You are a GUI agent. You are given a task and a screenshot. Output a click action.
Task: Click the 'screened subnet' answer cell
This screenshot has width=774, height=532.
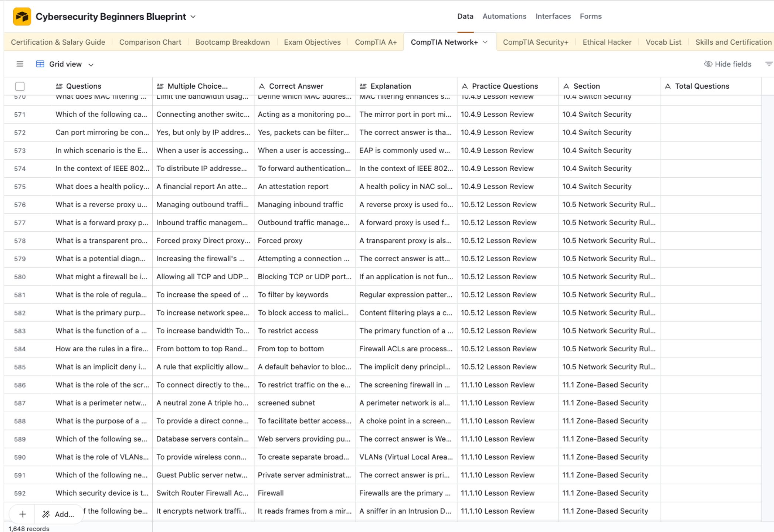(x=305, y=403)
